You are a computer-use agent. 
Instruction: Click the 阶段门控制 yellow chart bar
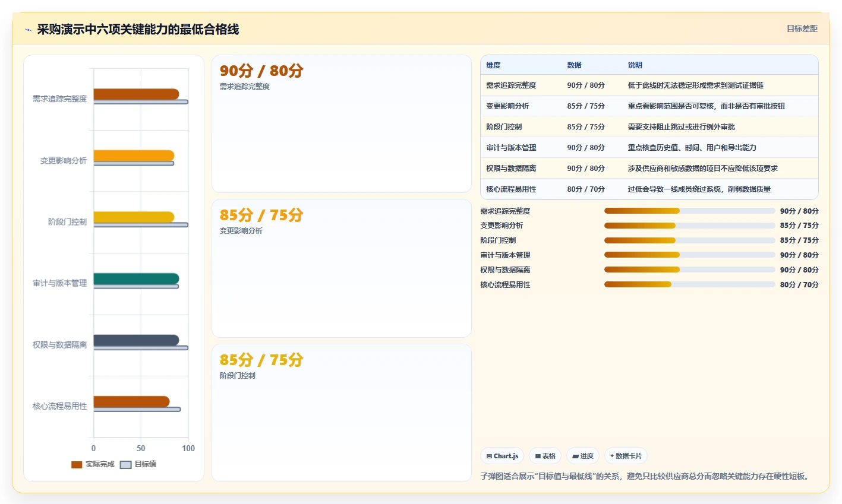click(x=134, y=217)
